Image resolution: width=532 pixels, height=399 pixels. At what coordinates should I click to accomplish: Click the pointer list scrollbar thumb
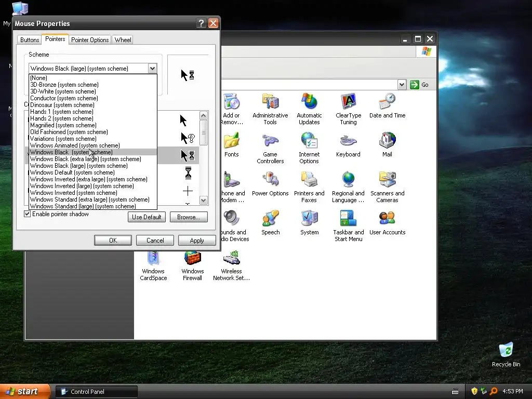(x=204, y=132)
